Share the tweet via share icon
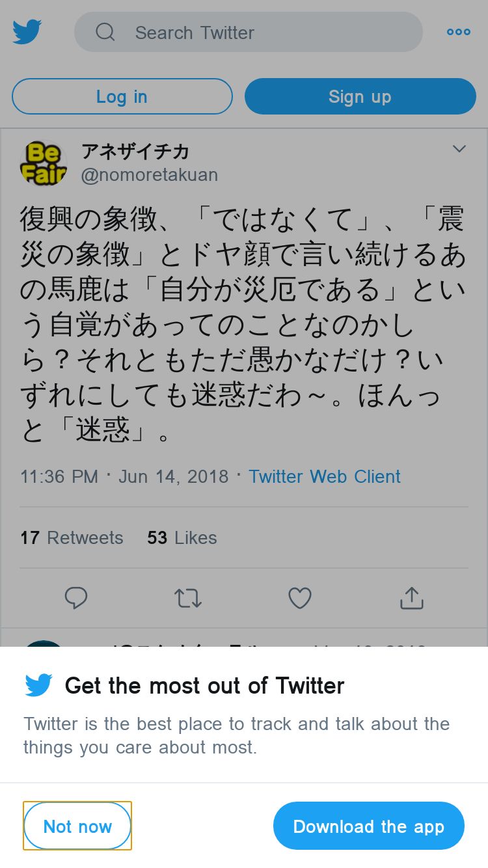488x868 pixels. 412,597
